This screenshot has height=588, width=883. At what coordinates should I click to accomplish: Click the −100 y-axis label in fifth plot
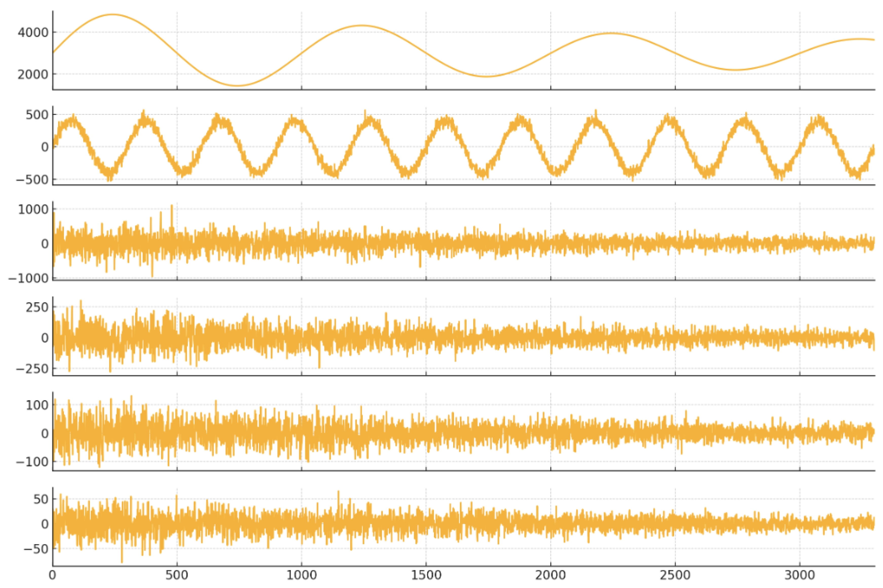click(32, 462)
